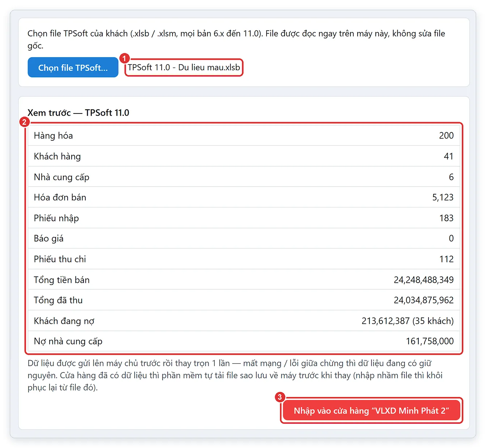The width and height of the screenshot is (486, 448).
Task: Click the total sales value '24,248,488,349'
Action: [424, 280]
